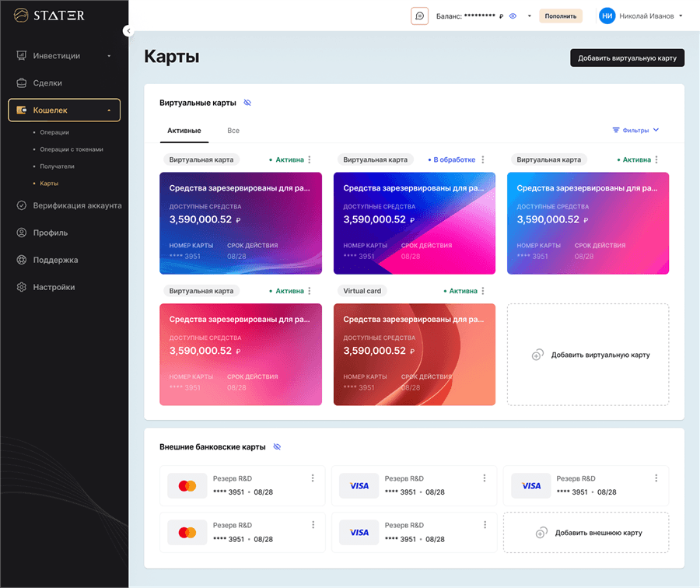700x588 pixels.
Task: Toggle balance visibility eye icon
Action: pyautogui.click(x=513, y=16)
